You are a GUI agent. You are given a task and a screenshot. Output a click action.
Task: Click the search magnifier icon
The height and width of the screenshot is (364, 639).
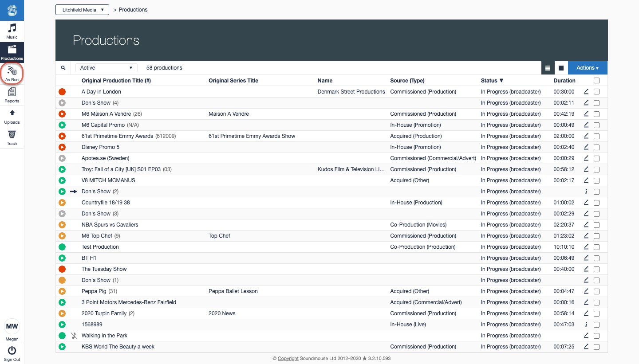pyautogui.click(x=63, y=68)
